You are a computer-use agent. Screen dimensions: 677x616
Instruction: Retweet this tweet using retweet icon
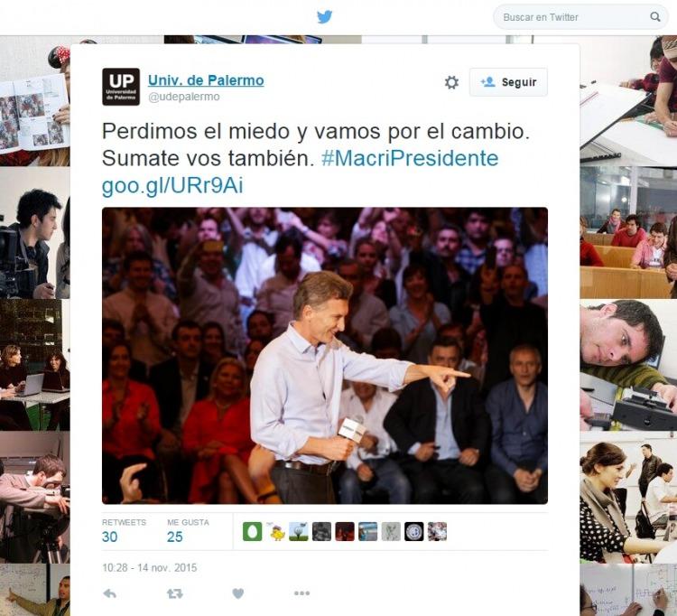[x=175, y=593]
